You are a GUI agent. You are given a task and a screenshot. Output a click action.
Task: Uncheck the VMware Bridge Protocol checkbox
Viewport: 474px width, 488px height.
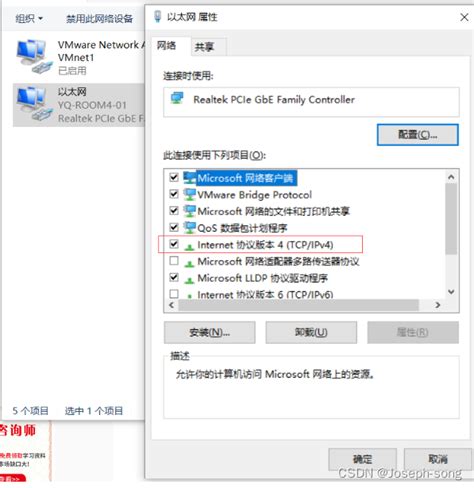(174, 194)
